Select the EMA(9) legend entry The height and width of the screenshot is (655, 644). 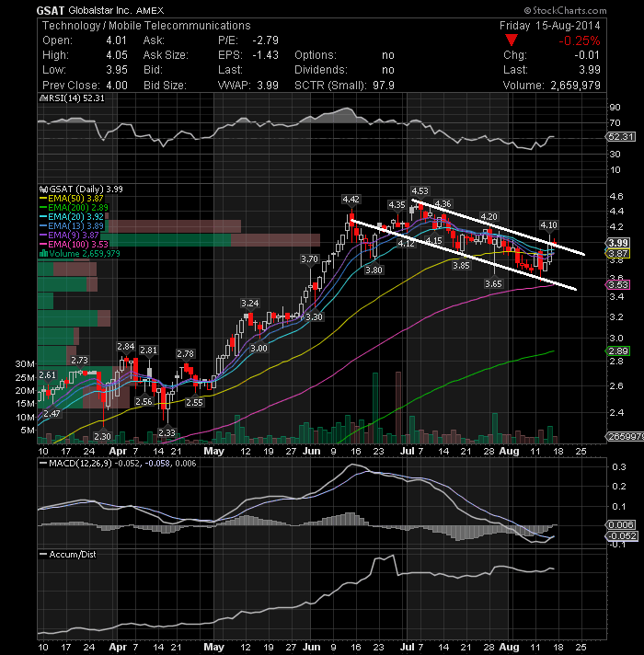[x=69, y=236]
